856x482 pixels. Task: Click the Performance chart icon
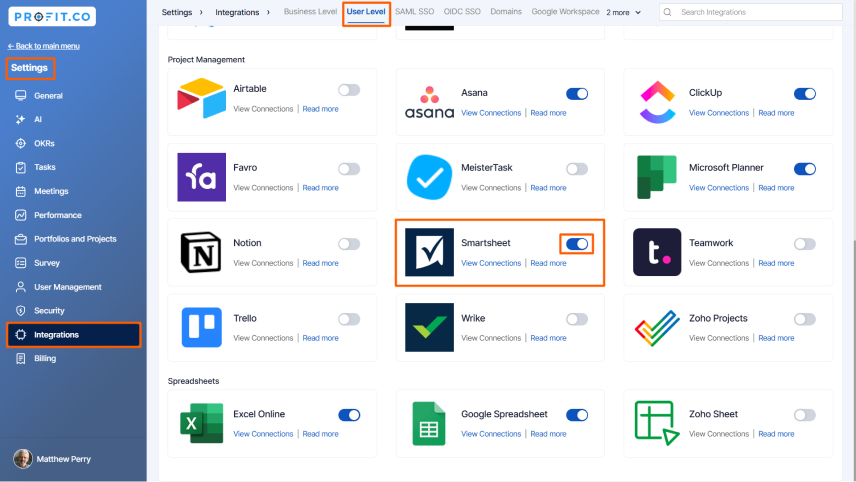(21, 215)
